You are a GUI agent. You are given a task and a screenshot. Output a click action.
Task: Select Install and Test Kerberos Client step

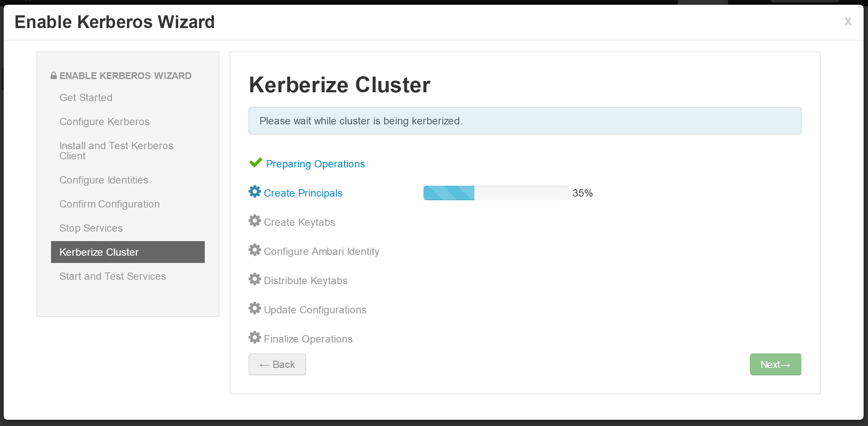116,151
